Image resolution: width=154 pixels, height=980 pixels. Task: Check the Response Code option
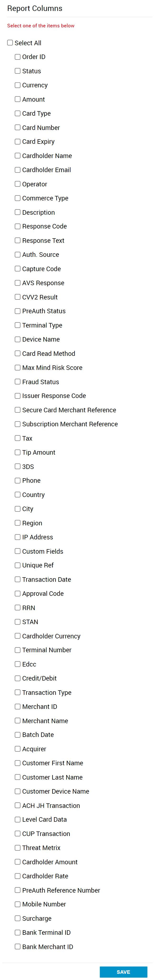[x=17, y=226]
